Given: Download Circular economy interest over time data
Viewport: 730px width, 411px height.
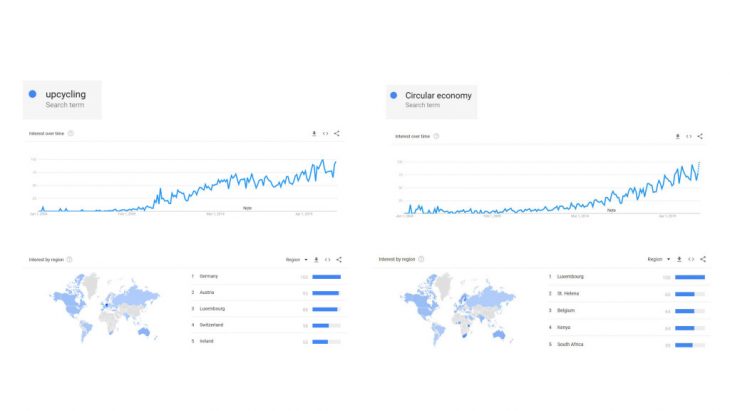Looking at the screenshot, I should pos(677,136).
